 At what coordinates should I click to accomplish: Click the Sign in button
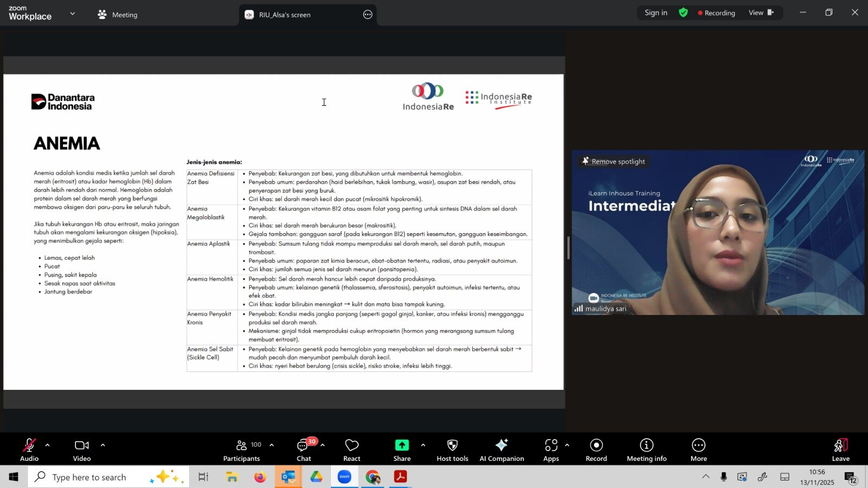(x=656, y=12)
